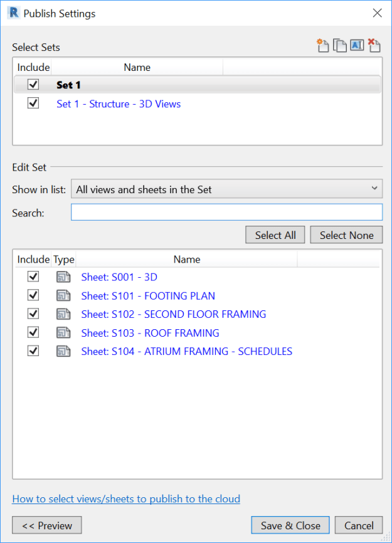Click the Name column header in the sheet list

click(x=186, y=259)
